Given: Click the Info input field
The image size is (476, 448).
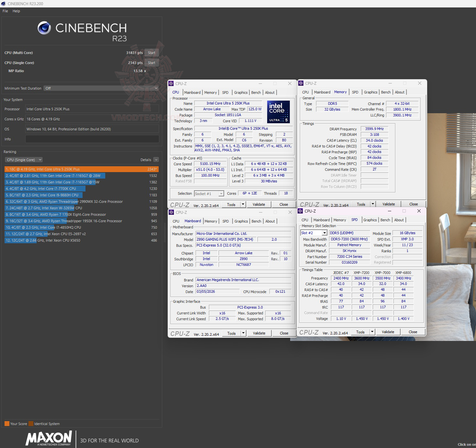Looking at the screenshot, I should (92, 139).
